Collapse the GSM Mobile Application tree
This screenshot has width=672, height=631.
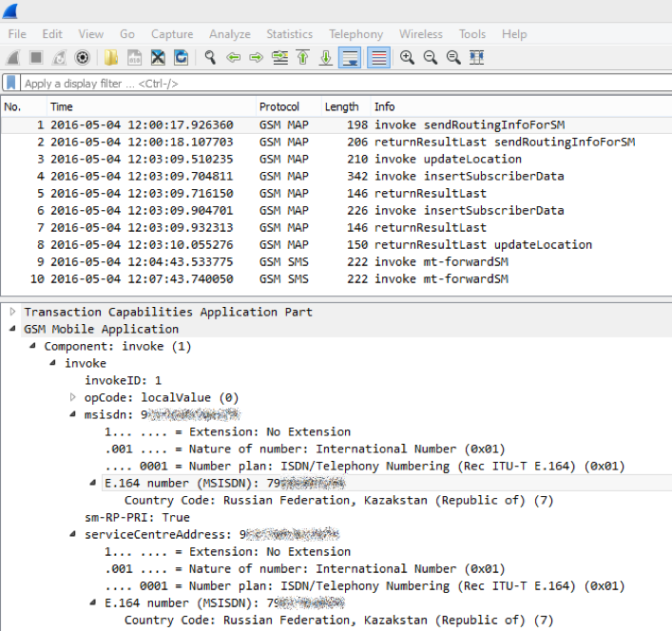(12, 329)
